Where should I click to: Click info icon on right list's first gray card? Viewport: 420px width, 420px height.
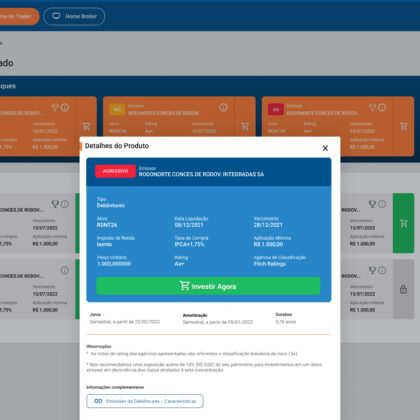click(382, 204)
